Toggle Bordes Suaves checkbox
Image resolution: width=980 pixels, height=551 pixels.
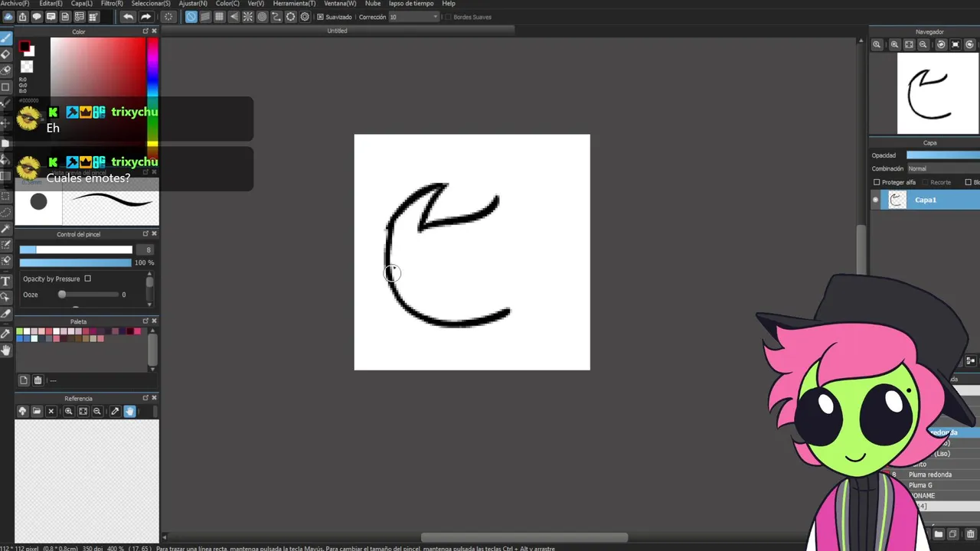click(448, 17)
